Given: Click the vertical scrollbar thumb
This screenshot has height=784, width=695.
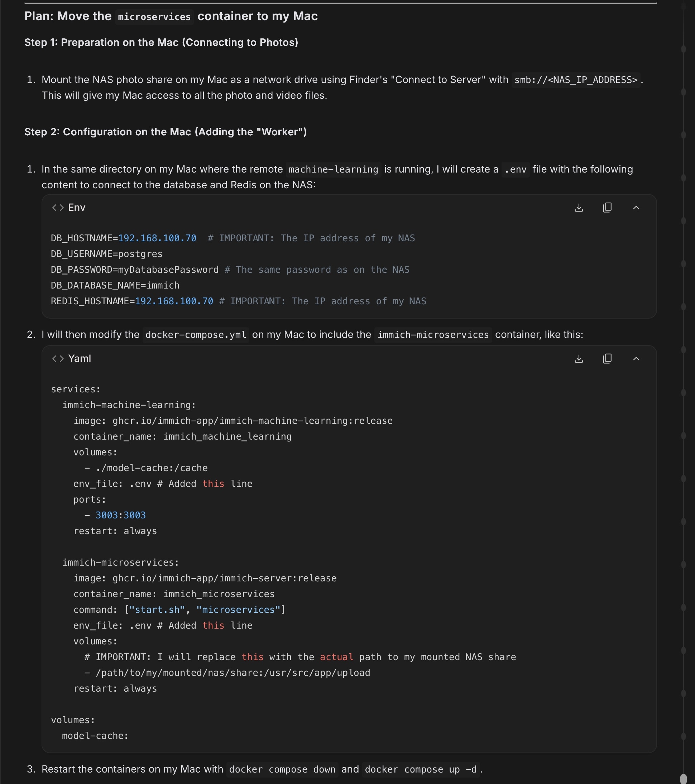Looking at the screenshot, I should click(x=683, y=779).
